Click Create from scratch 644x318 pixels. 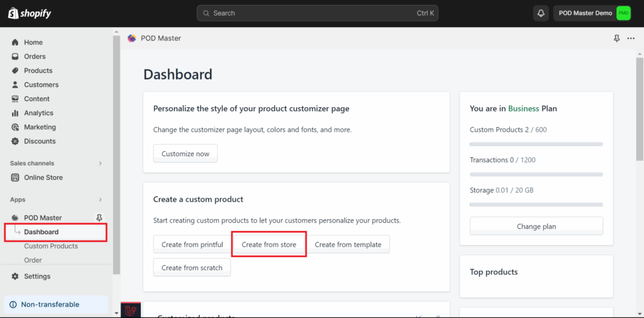[192, 268]
